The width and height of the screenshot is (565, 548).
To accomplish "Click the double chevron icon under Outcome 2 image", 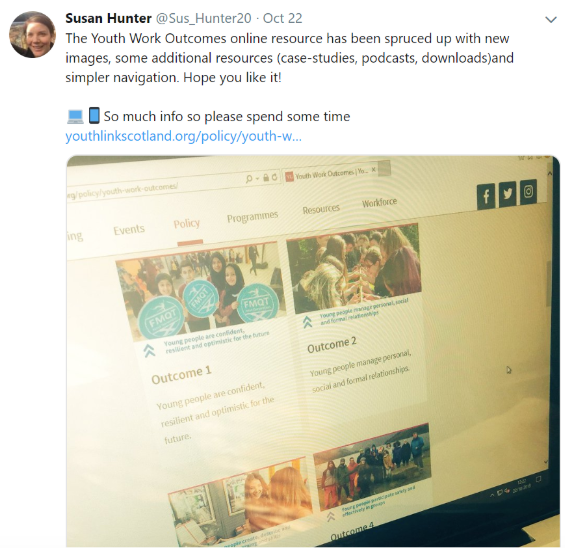I will [x=307, y=322].
